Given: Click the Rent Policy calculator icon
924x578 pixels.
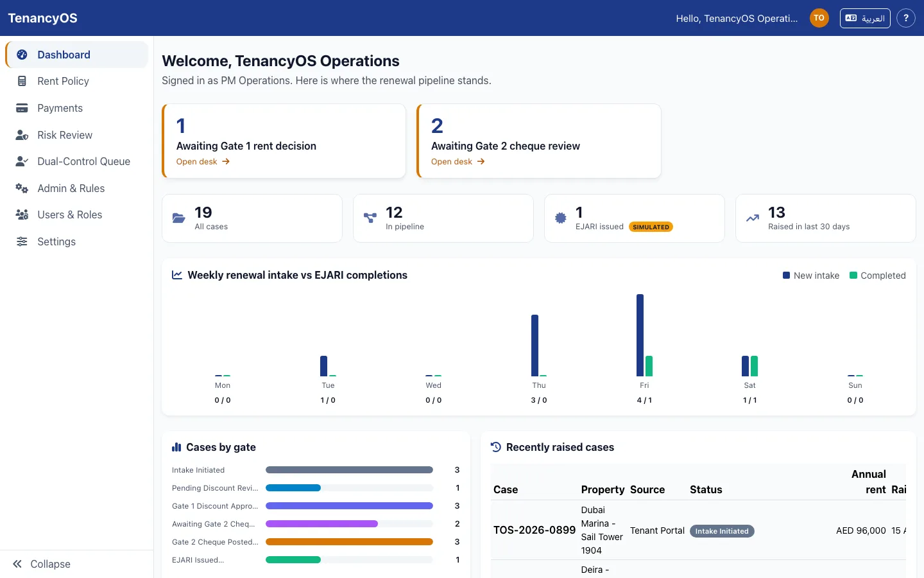Looking at the screenshot, I should pyautogui.click(x=22, y=81).
